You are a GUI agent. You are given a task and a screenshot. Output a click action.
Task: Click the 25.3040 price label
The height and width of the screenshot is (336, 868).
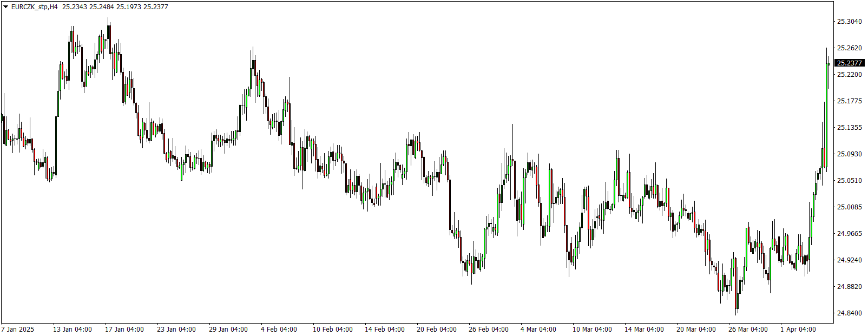tap(849, 22)
